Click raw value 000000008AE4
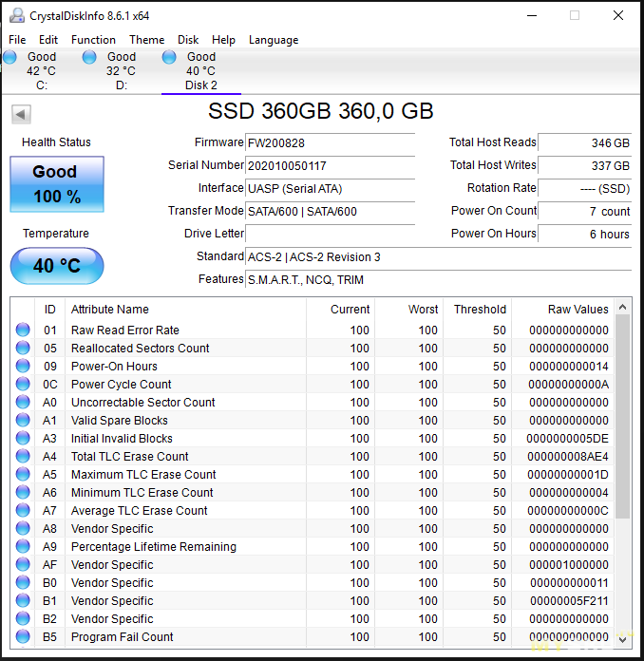 [568, 457]
